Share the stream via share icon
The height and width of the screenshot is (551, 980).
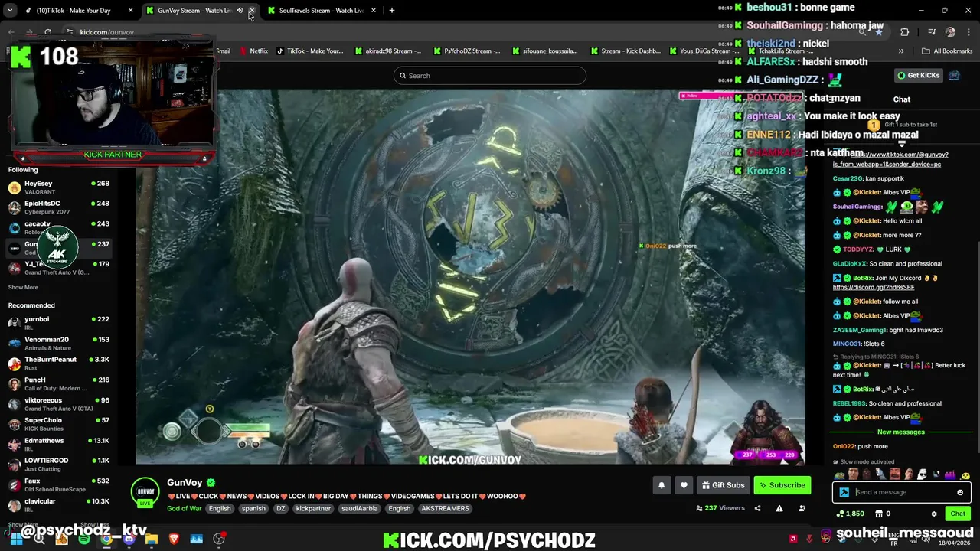click(757, 508)
